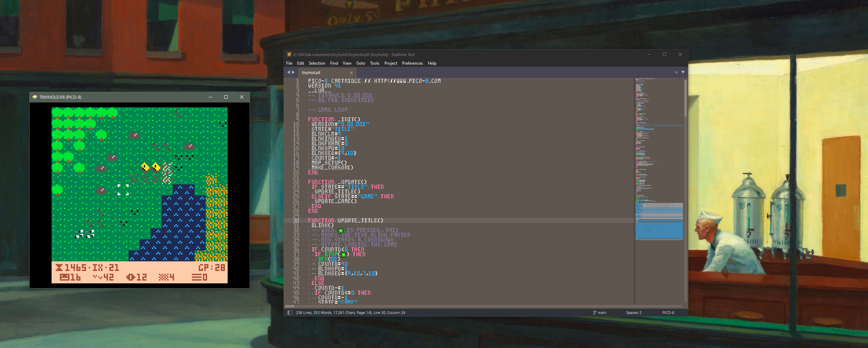Open the Edit menu
This screenshot has width=868, height=348.
[301, 63]
